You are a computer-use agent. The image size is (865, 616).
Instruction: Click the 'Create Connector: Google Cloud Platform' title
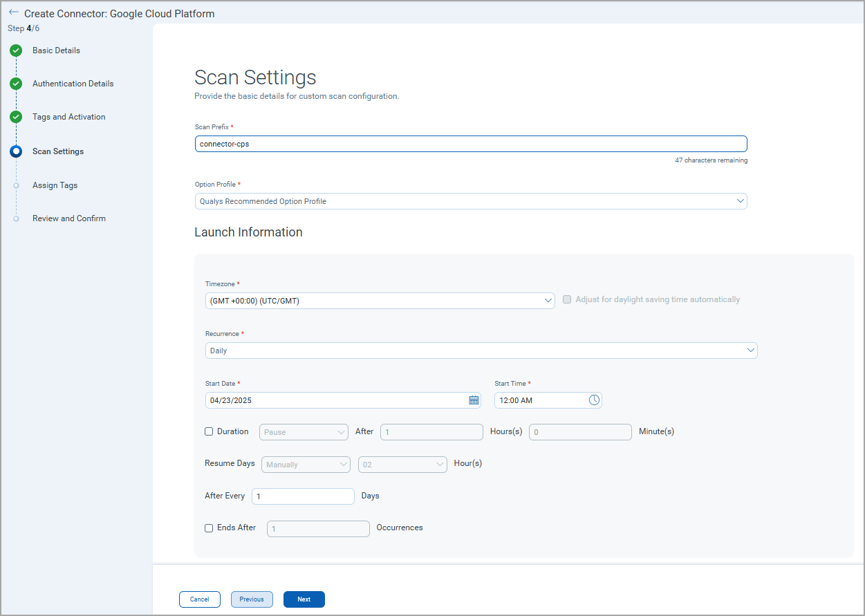120,14
